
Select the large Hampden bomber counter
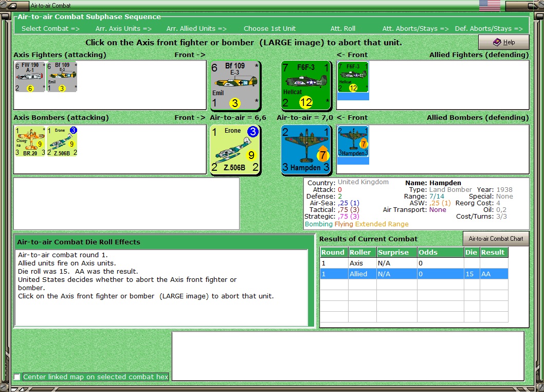(306, 150)
